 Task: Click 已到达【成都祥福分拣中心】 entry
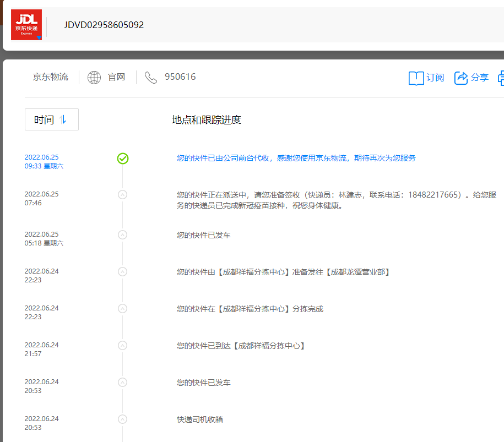241,346
